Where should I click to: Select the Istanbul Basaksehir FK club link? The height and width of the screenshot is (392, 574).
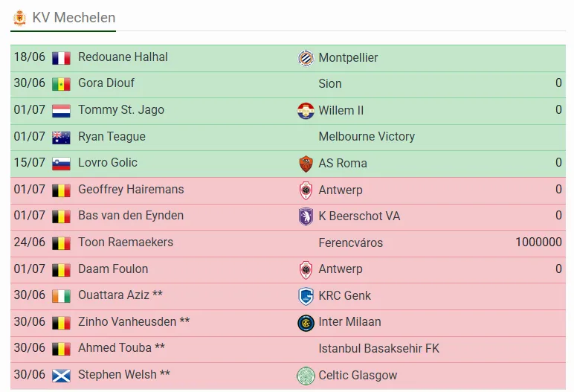pyautogui.click(x=379, y=348)
